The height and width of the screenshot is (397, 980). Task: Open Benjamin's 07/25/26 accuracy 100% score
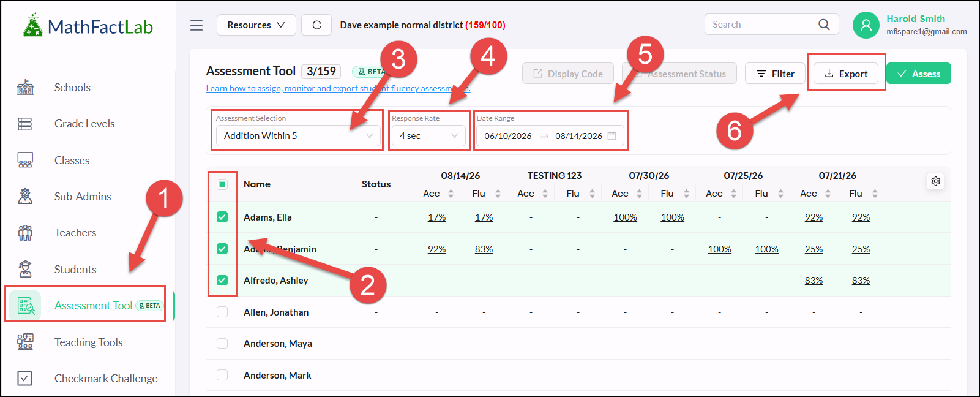[719, 249]
